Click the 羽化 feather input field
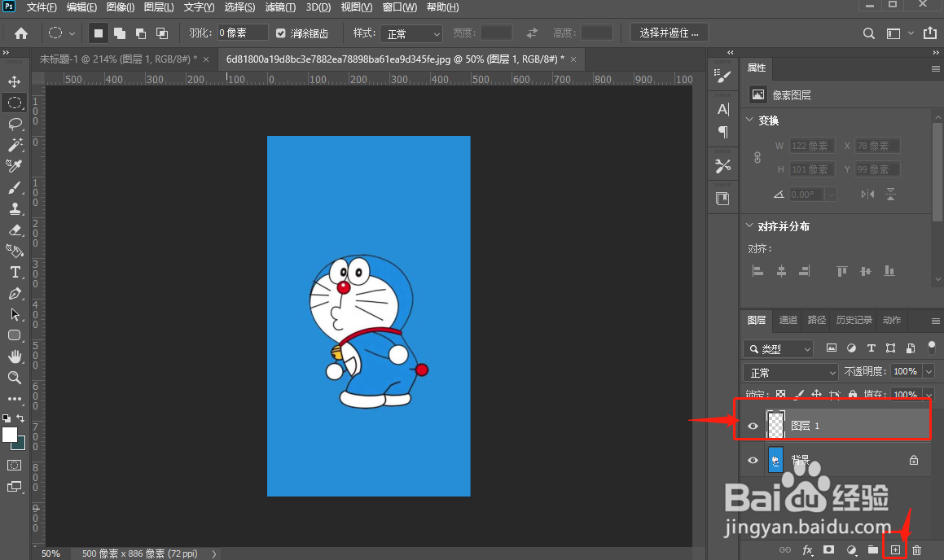 243,33
